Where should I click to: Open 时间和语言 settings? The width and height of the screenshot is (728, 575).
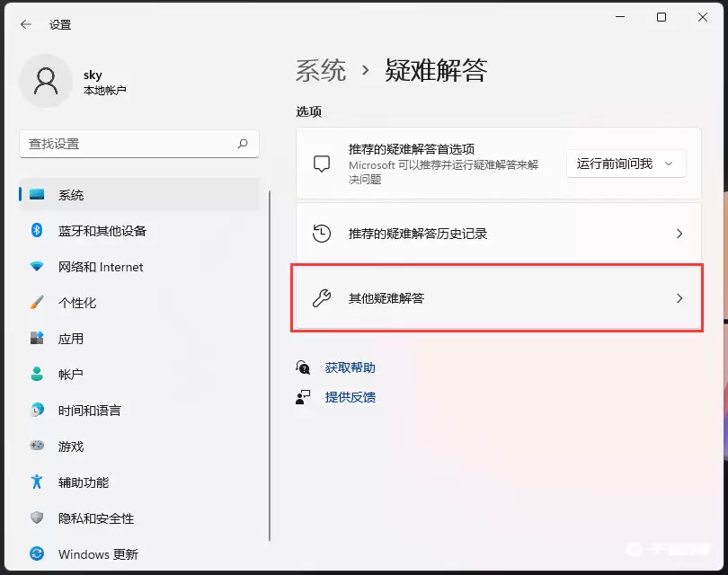(x=90, y=411)
